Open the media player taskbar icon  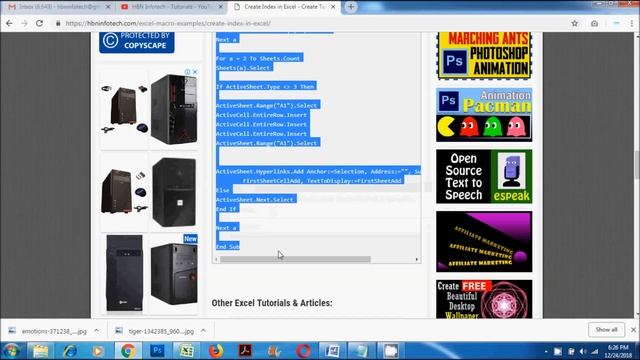(98, 351)
